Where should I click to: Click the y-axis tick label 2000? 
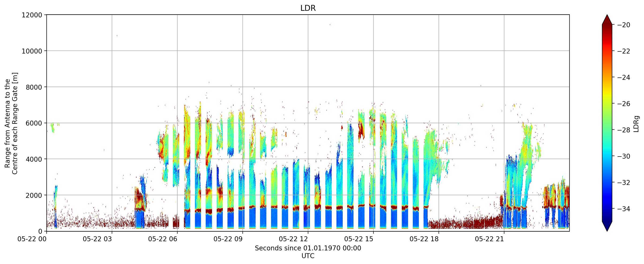pyautogui.click(x=34, y=195)
